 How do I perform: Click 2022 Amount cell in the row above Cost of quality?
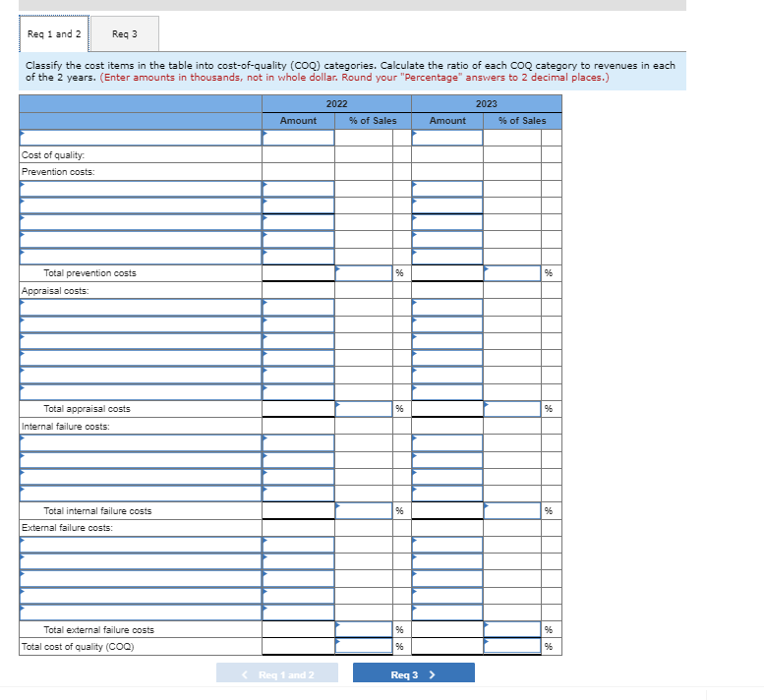[298, 138]
